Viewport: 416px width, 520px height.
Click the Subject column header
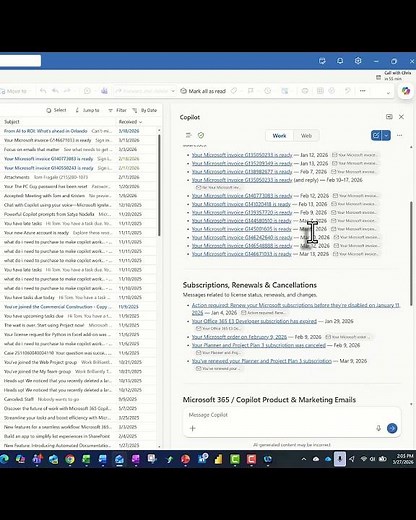point(12,122)
